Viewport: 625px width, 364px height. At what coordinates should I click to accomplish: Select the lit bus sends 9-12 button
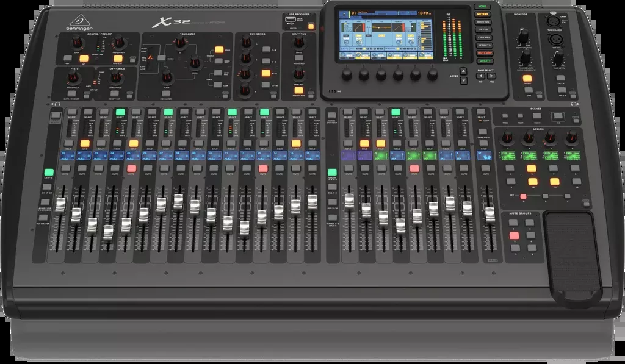tap(266, 73)
